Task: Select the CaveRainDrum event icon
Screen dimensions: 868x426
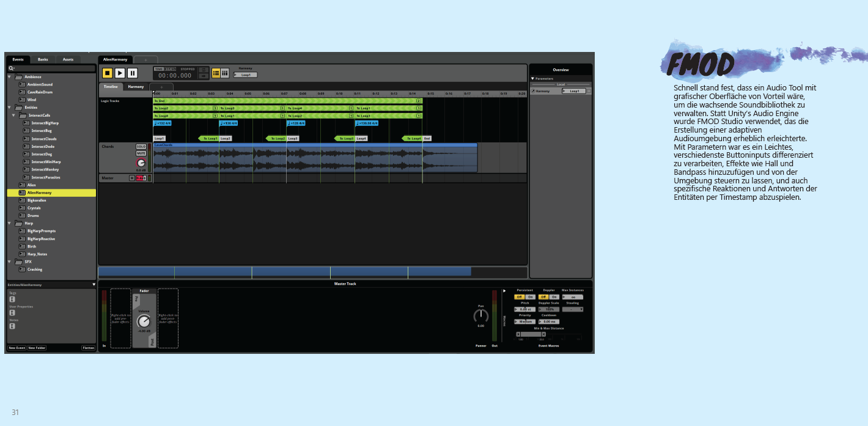Action: point(22,92)
